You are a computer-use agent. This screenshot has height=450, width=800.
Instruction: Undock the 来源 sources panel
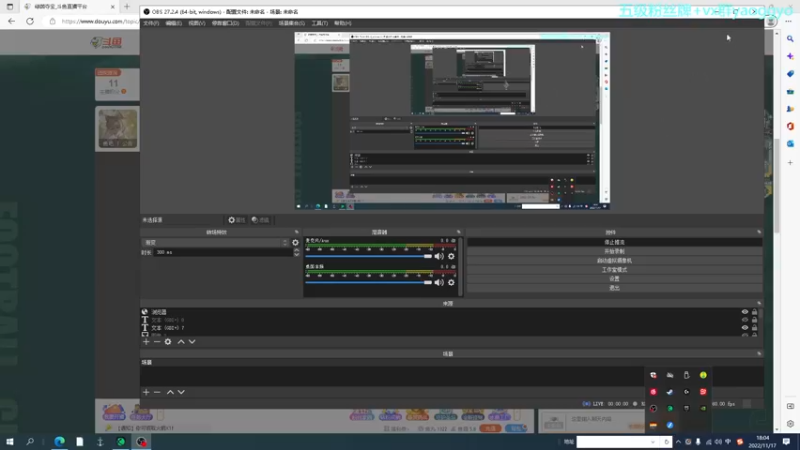point(759,303)
